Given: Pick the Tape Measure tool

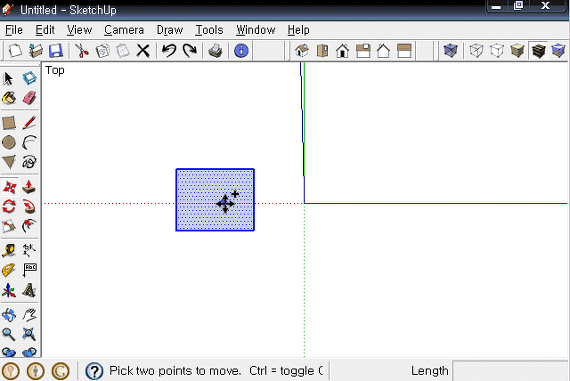Looking at the screenshot, I should pos(9,250).
